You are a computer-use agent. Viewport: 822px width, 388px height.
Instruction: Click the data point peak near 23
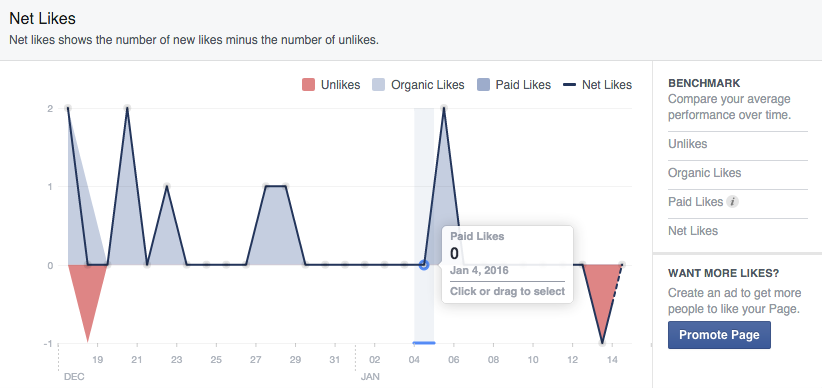(x=167, y=187)
